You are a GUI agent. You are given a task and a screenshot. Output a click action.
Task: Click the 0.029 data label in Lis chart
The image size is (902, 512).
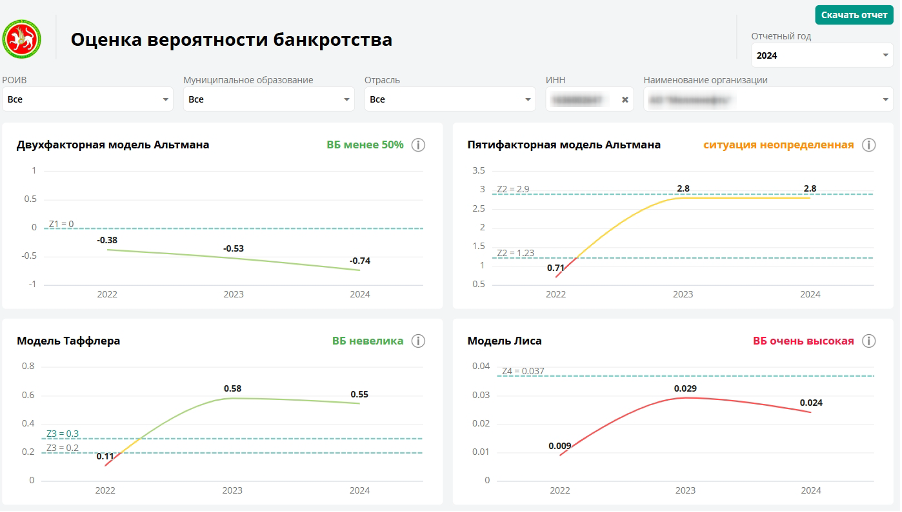pos(686,389)
